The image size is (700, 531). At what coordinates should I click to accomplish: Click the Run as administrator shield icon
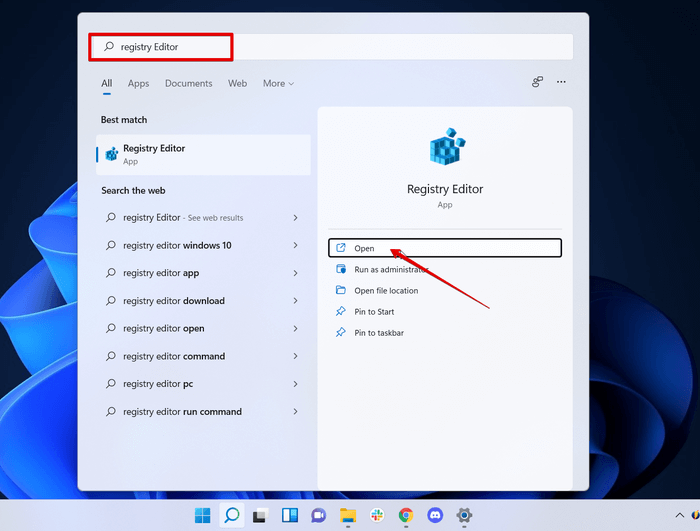pyautogui.click(x=341, y=269)
